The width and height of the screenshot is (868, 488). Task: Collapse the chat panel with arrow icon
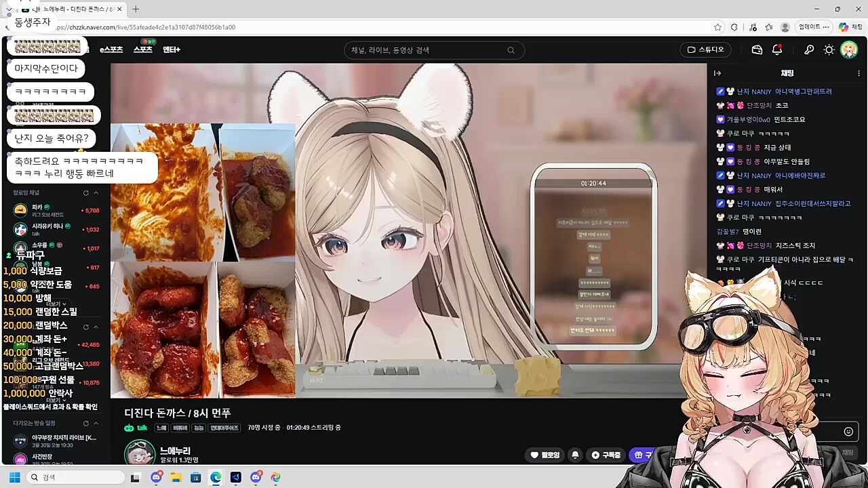click(x=717, y=73)
